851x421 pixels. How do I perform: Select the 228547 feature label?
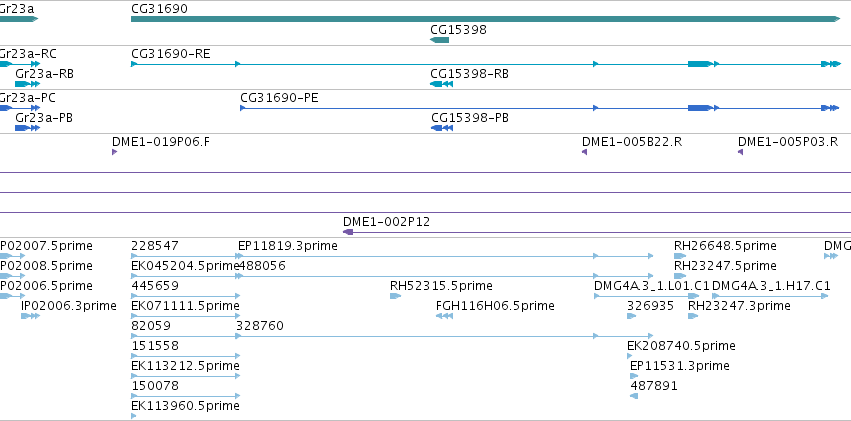(x=155, y=246)
